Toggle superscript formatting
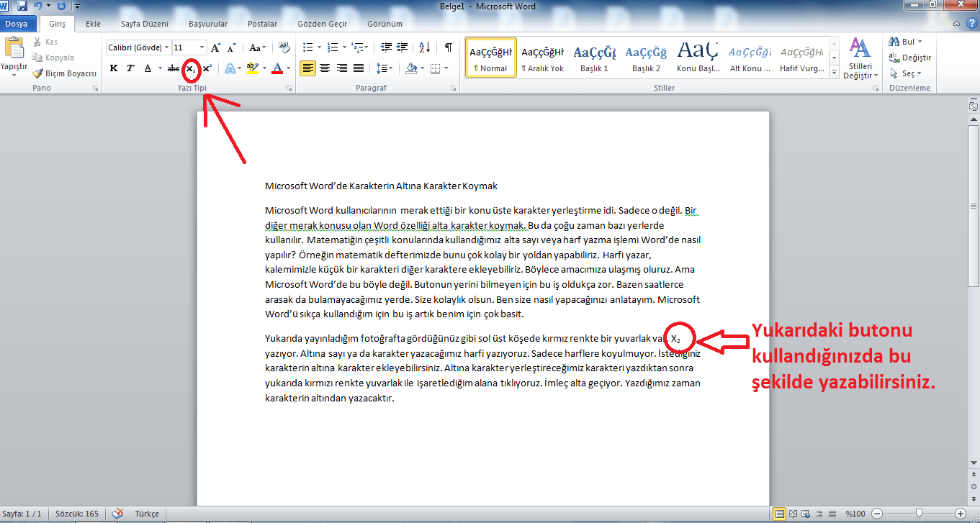This screenshot has height=523, width=980. tap(207, 68)
